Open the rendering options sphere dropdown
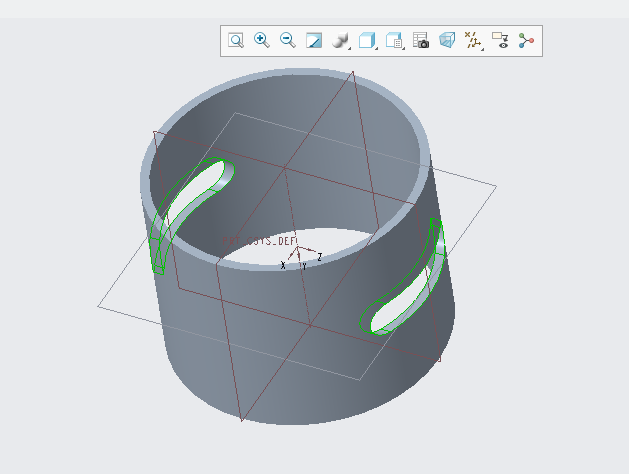Viewport: 629px width, 474px height. pos(341,41)
